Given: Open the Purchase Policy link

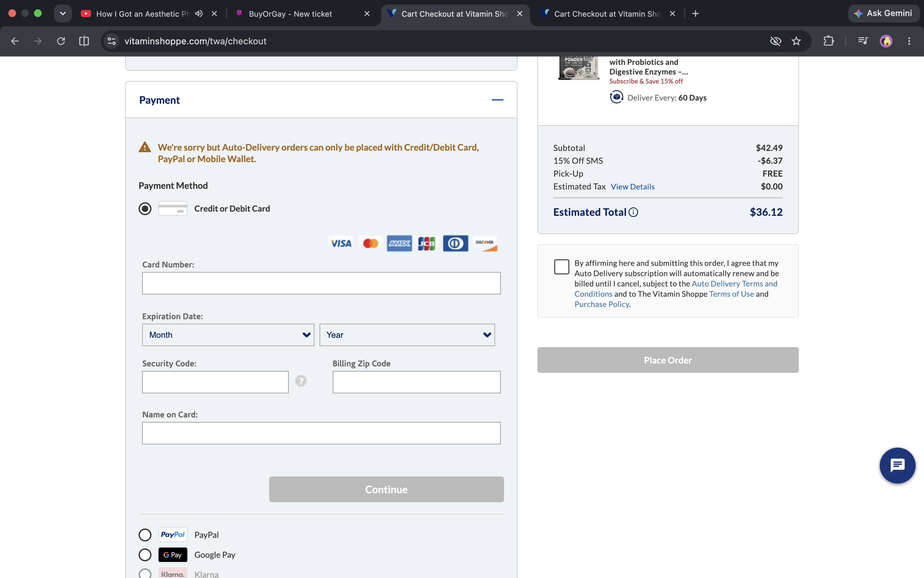Looking at the screenshot, I should coord(602,304).
